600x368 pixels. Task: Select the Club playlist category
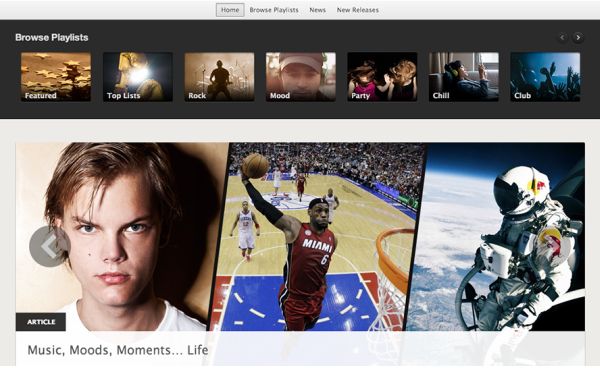click(x=545, y=77)
